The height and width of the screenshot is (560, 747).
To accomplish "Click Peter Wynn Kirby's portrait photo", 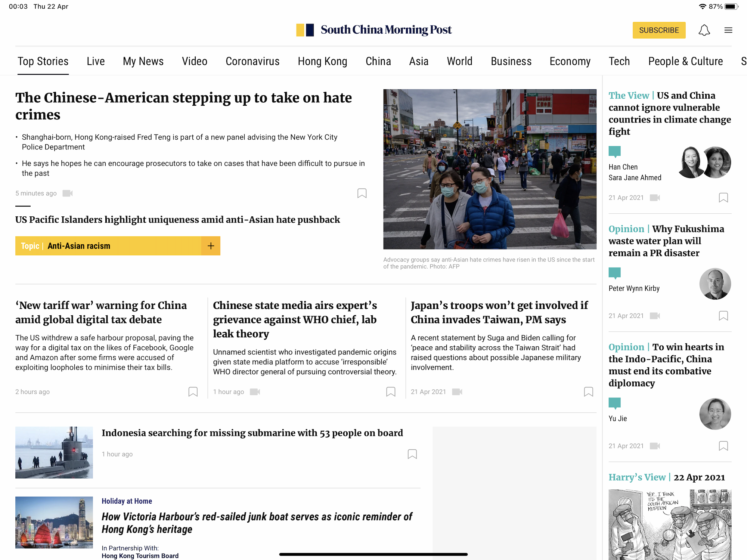I will [x=715, y=284].
